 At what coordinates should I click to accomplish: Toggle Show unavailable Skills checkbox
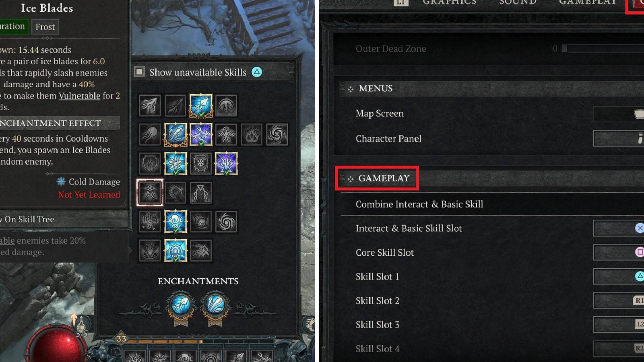[140, 72]
